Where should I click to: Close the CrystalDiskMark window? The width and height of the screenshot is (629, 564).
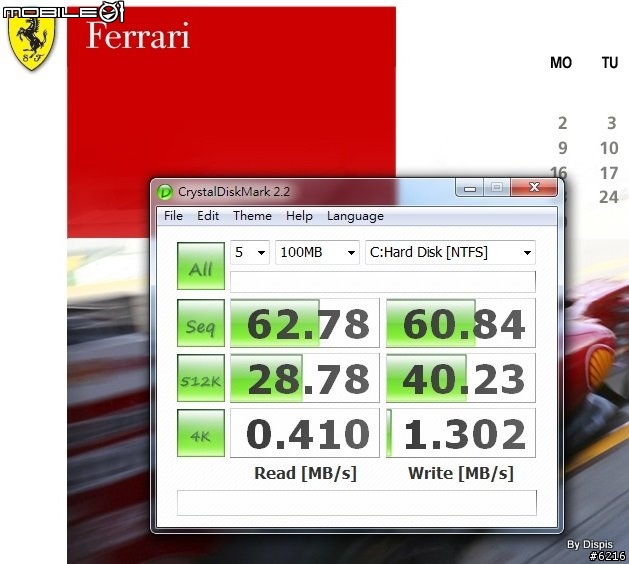pyautogui.click(x=534, y=187)
